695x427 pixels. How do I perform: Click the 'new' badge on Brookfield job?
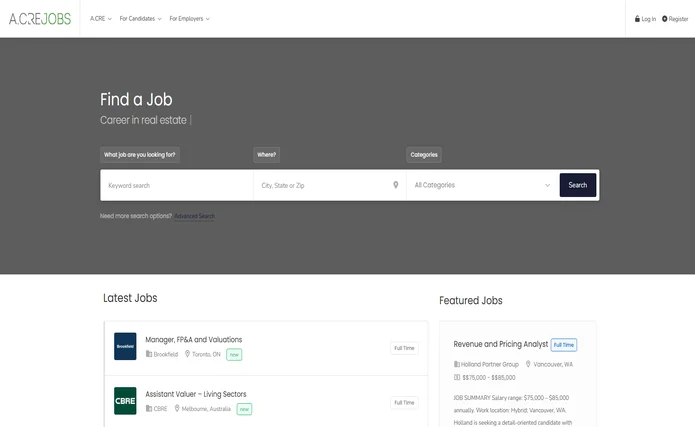pos(234,354)
